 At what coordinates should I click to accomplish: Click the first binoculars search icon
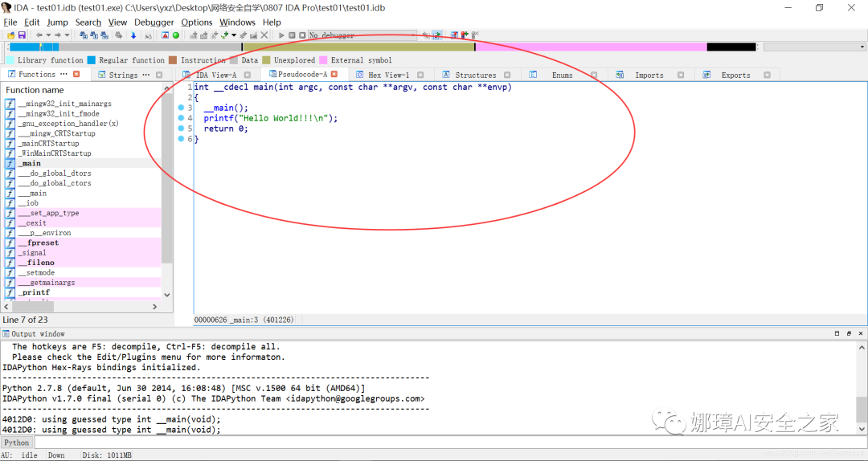84,35
